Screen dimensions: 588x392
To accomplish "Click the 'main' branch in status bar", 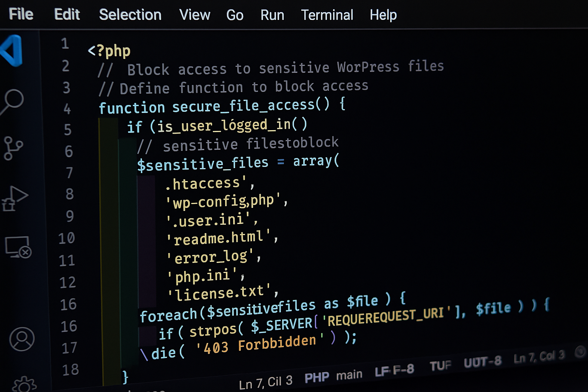I will click(349, 375).
